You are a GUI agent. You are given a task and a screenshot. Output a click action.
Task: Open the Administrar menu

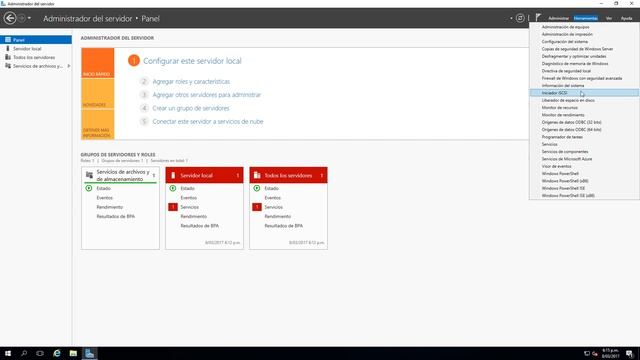tap(558, 18)
